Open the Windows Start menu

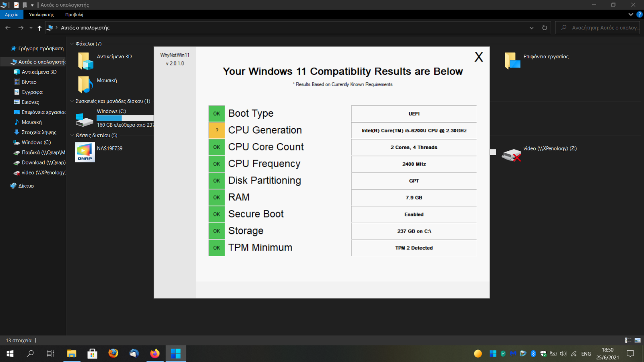(x=10, y=354)
